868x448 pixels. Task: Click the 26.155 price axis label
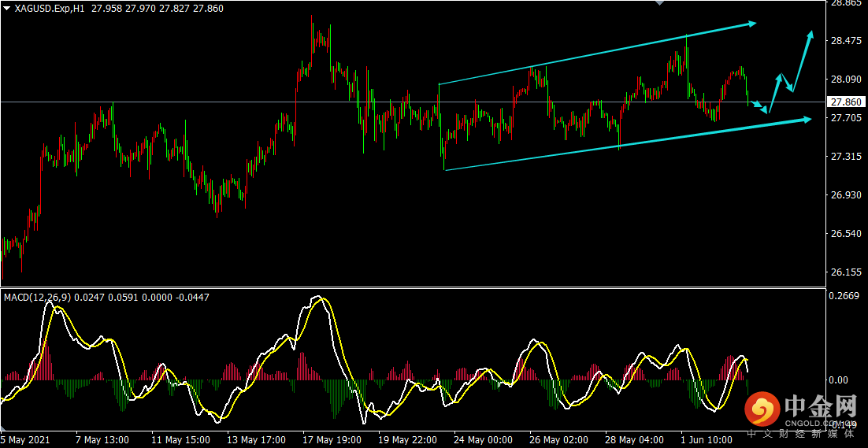tap(845, 272)
